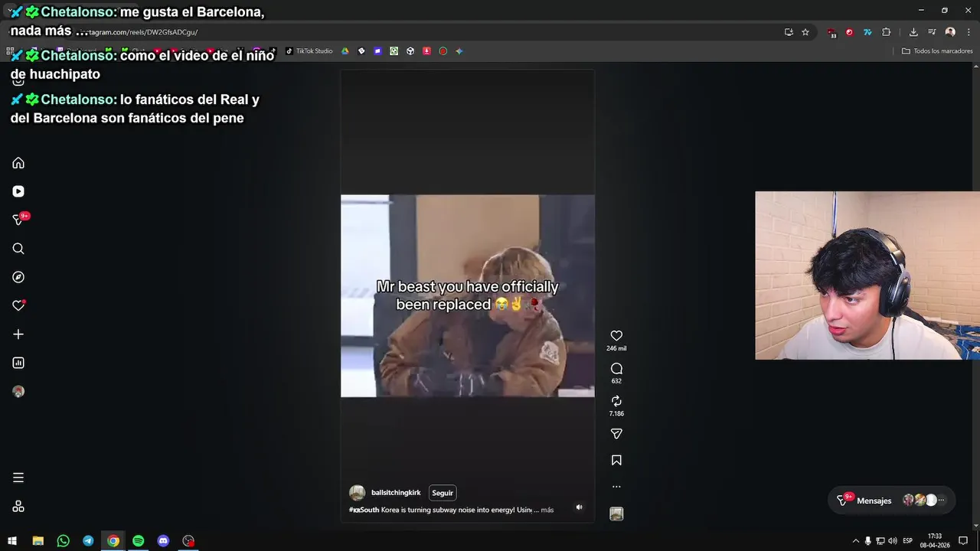The height and width of the screenshot is (551, 980).
Task: Open the Google Drive bookmark icon
Action: pyautogui.click(x=345, y=51)
